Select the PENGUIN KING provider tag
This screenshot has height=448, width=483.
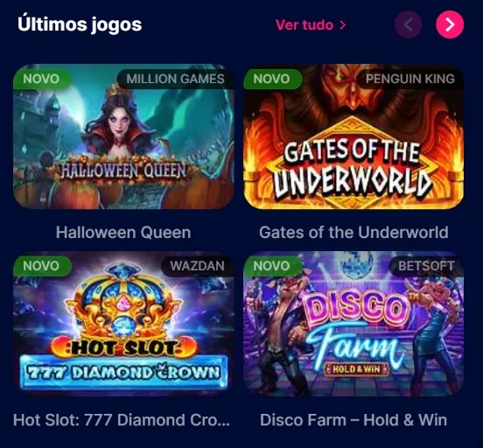(410, 79)
